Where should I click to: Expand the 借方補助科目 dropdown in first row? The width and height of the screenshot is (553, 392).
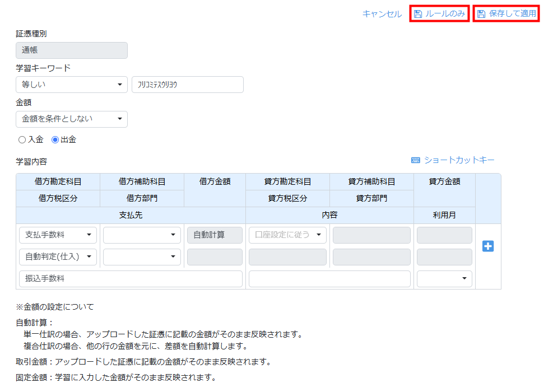(x=142, y=235)
